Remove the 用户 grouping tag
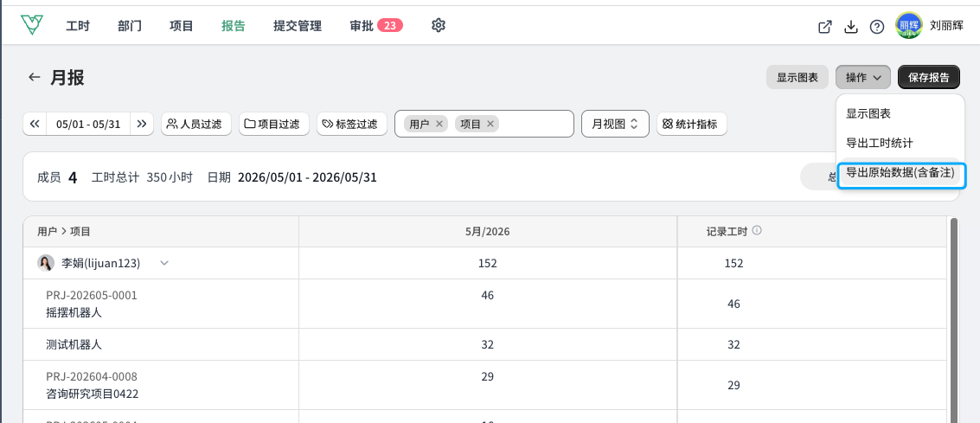The height and width of the screenshot is (423, 980). (x=439, y=124)
